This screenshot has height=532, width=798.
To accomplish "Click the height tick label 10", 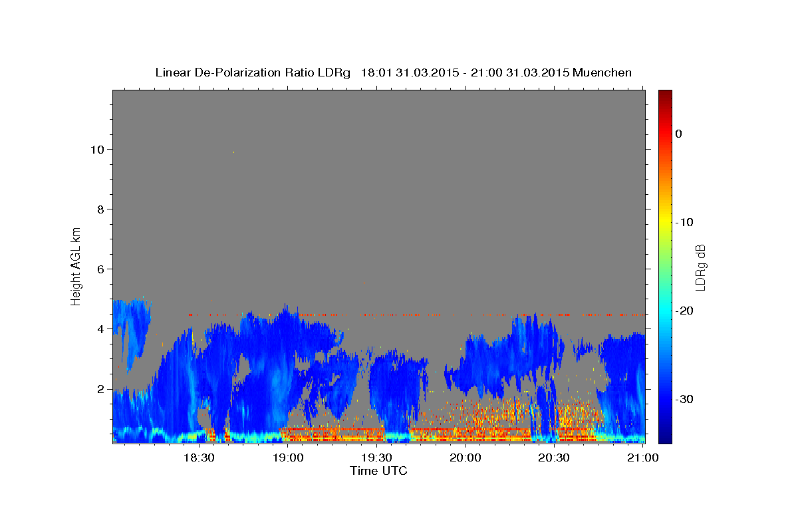I will pyautogui.click(x=98, y=149).
